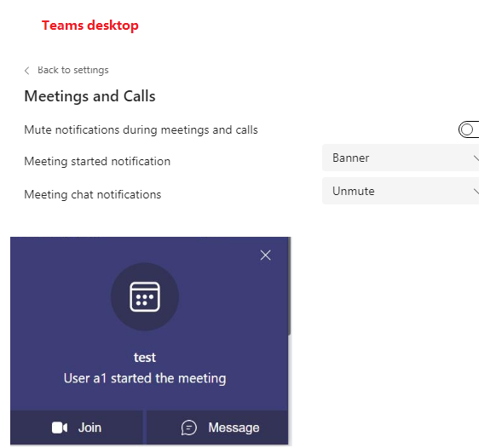Click the video camera icon beside Join
Image resolution: width=490 pixels, height=448 pixels.
(x=60, y=428)
